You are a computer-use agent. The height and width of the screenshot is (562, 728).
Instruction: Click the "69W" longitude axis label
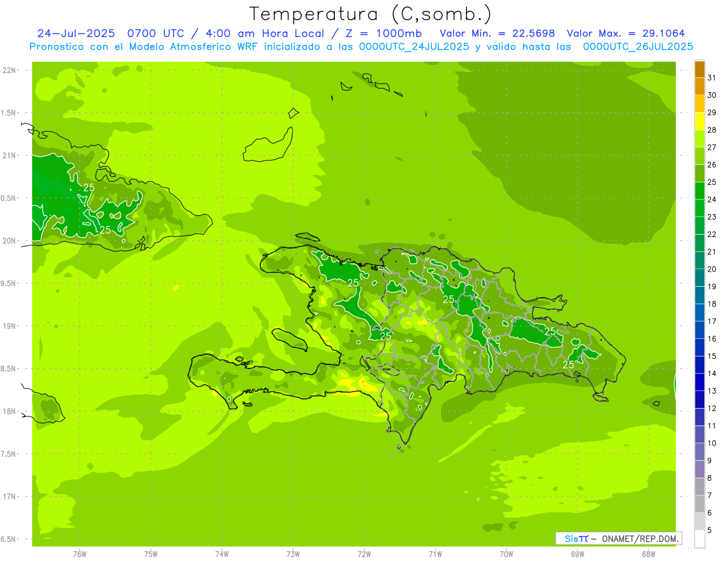[577, 554]
